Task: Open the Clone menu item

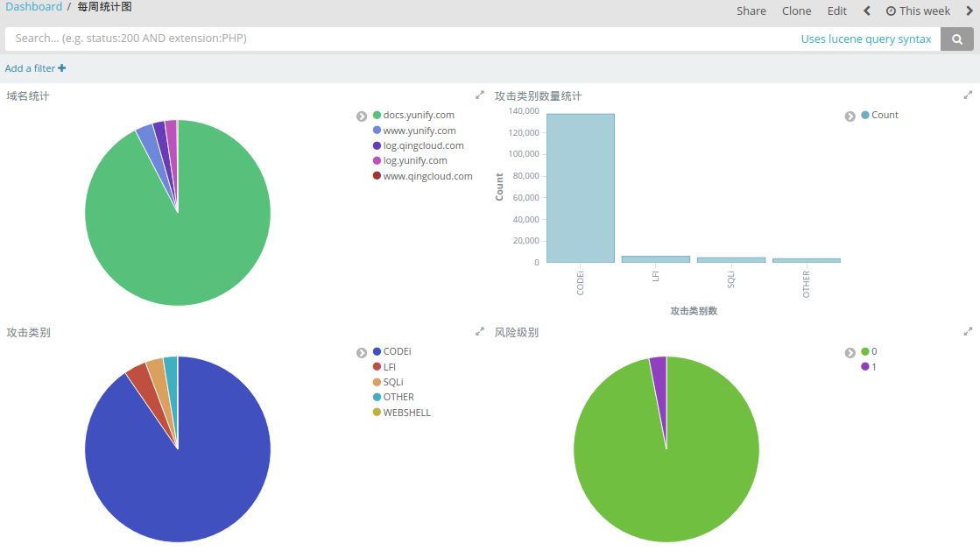Action: click(796, 11)
